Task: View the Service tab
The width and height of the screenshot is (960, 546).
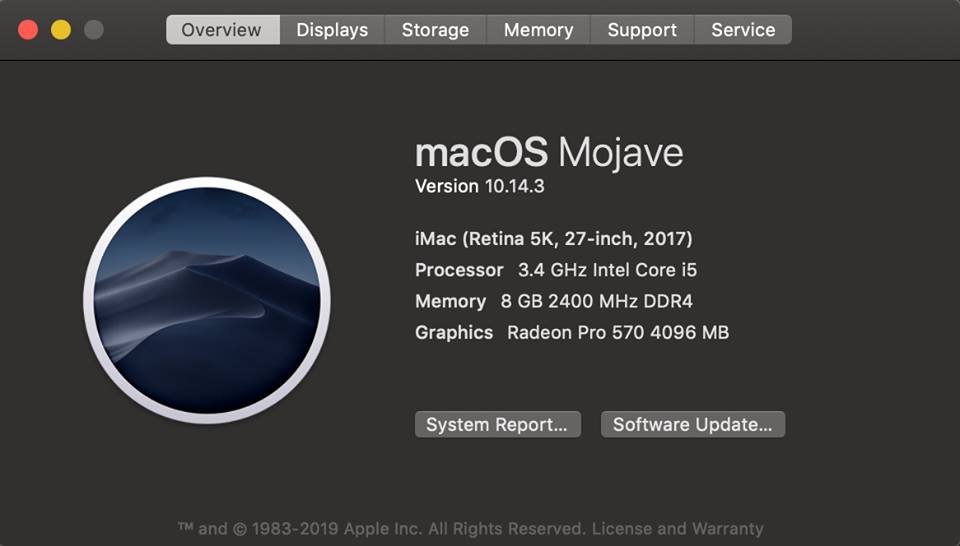Action: pos(743,29)
